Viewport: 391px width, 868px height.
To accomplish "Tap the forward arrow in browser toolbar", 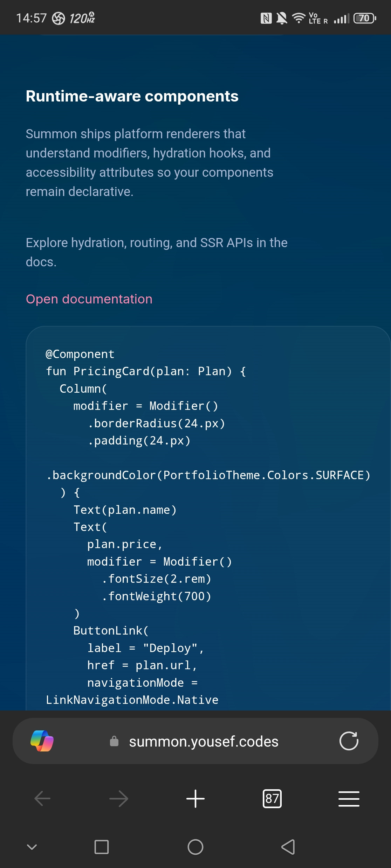I will click(119, 799).
